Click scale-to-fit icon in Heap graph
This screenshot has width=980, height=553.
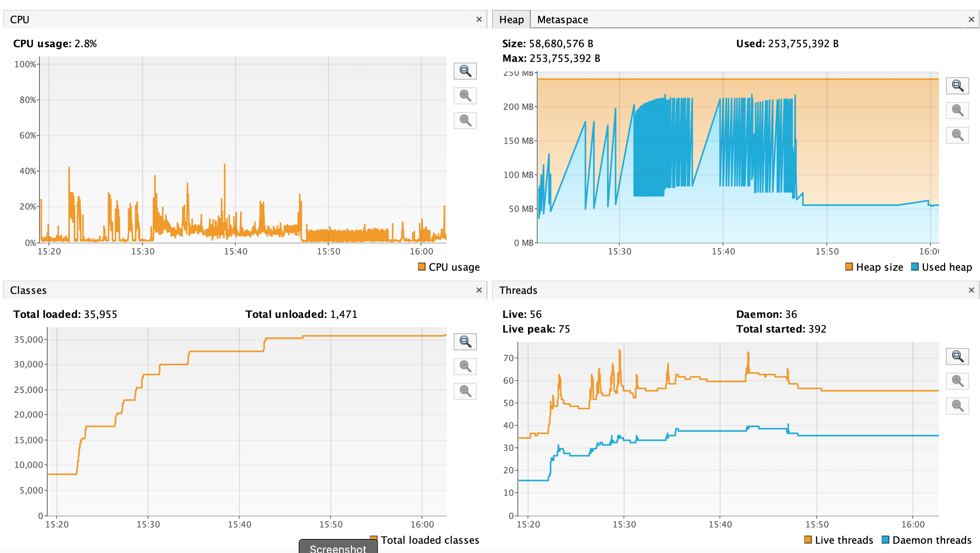(x=957, y=85)
